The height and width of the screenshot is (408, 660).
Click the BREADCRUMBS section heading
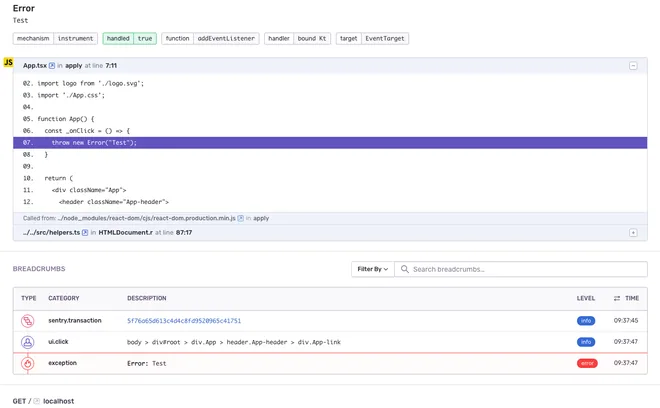39,269
